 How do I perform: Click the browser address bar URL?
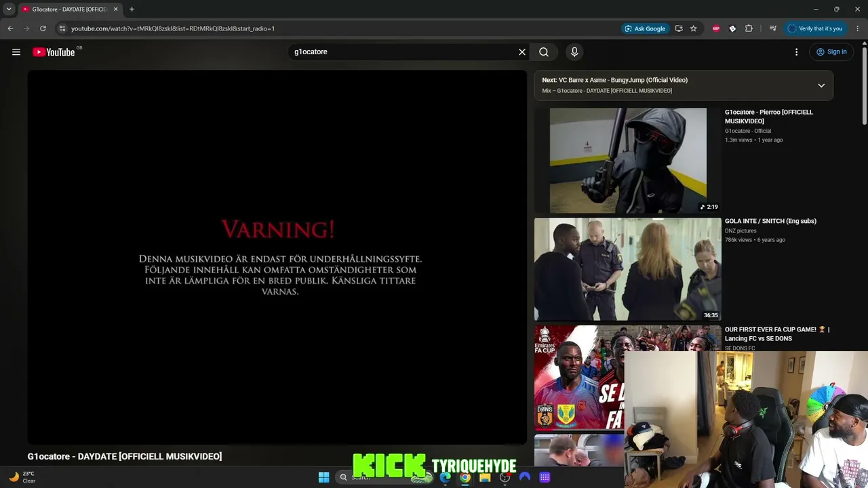[x=173, y=28]
